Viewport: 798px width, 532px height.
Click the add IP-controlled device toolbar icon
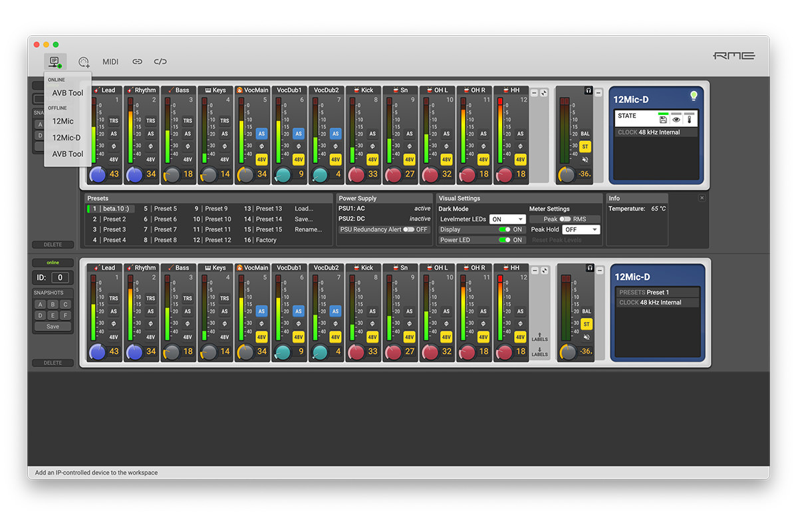click(55, 61)
